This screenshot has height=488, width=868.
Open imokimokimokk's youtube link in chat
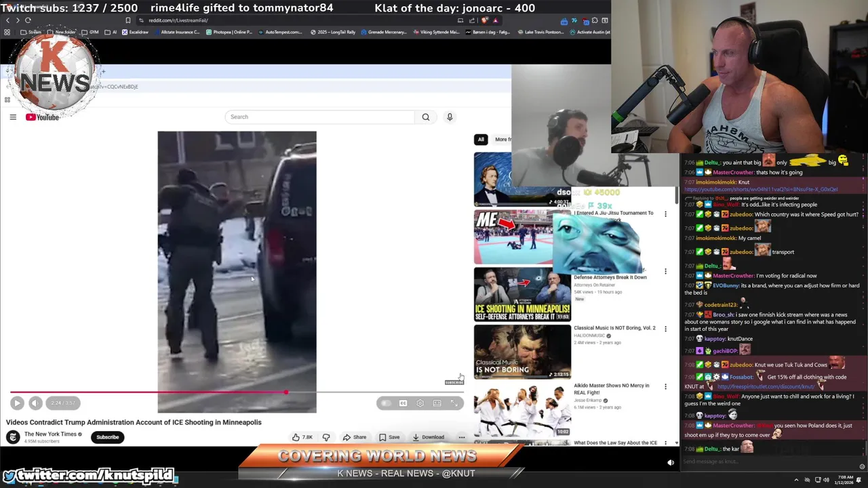coord(761,189)
